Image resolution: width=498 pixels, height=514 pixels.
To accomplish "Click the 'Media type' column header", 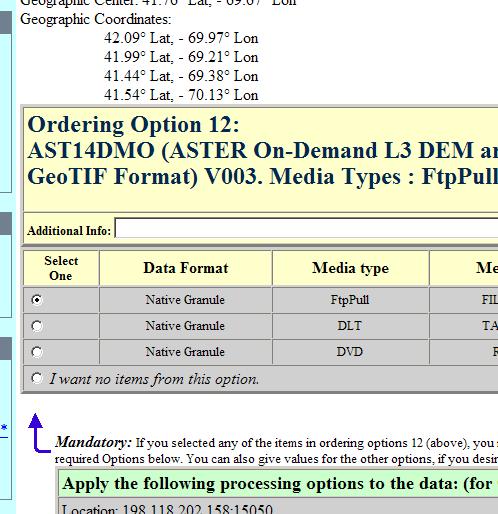I will (350, 268).
